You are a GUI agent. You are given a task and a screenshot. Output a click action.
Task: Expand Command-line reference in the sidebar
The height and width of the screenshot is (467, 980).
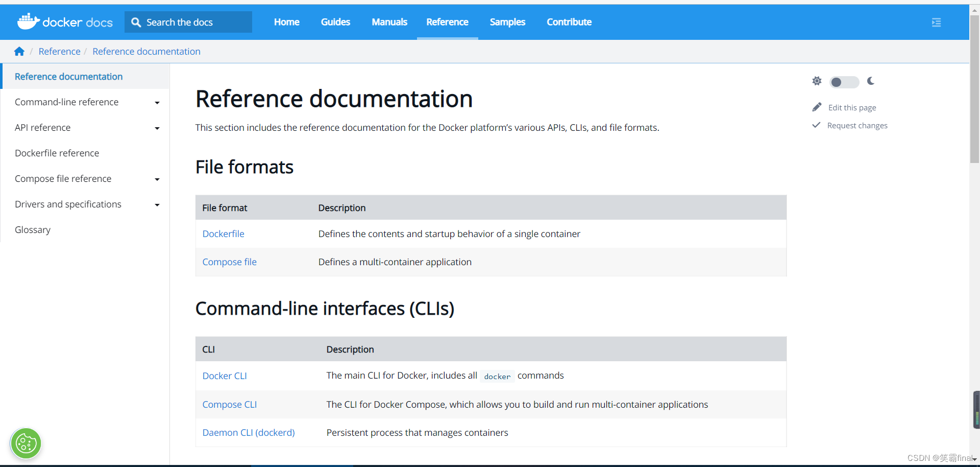pyautogui.click(x=157, y=103)
